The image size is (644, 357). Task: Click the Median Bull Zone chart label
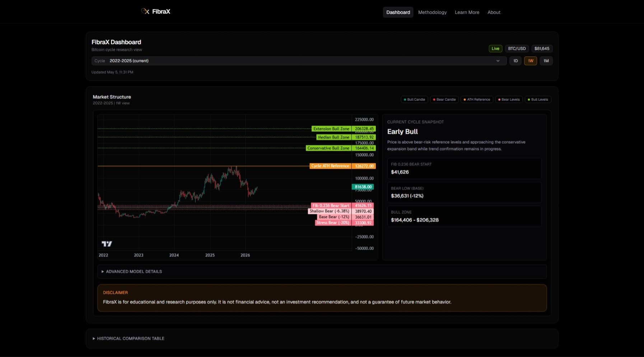tap(333, 137)
